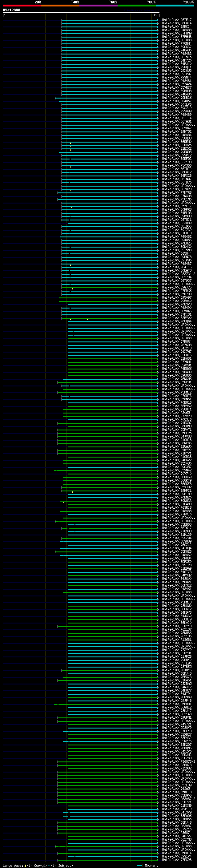Screen dimensions: 197x868
Task: View the UniRef100_P63087-2 hit label
Action: click(x=179, y=799)
